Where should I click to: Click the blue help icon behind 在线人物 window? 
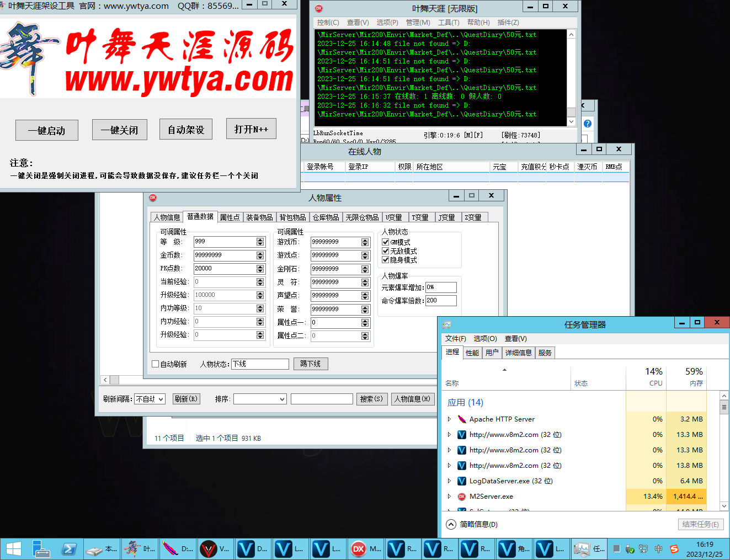tap(588, 124)
